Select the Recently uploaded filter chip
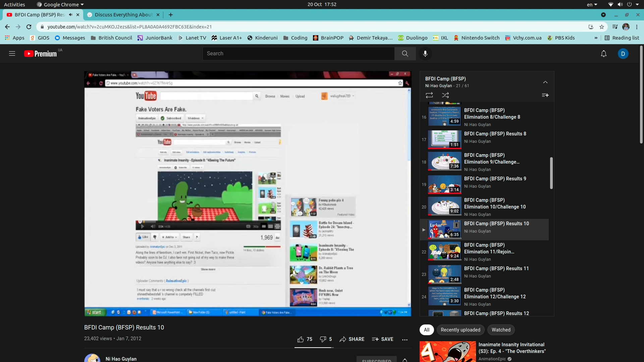The image size is (644, 362). [x=460, y=330]
